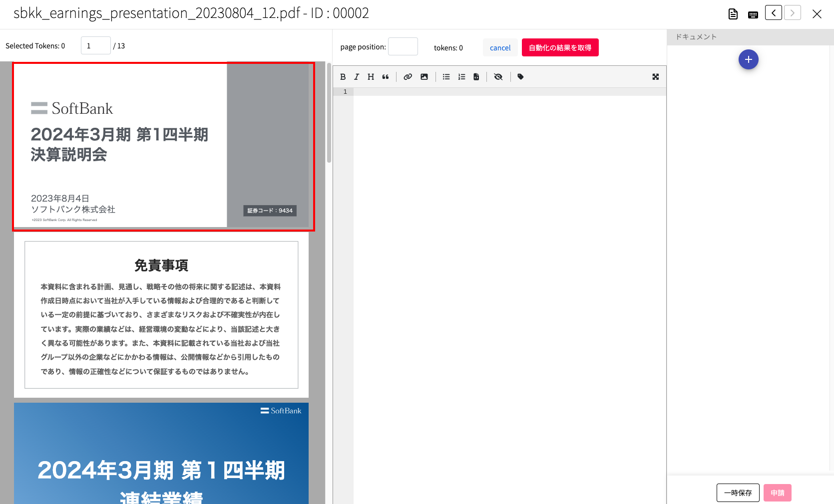
Task: Click the document title sbkk_earnings_presentation text
Action: pyautogui.click(x=191, y=13)
